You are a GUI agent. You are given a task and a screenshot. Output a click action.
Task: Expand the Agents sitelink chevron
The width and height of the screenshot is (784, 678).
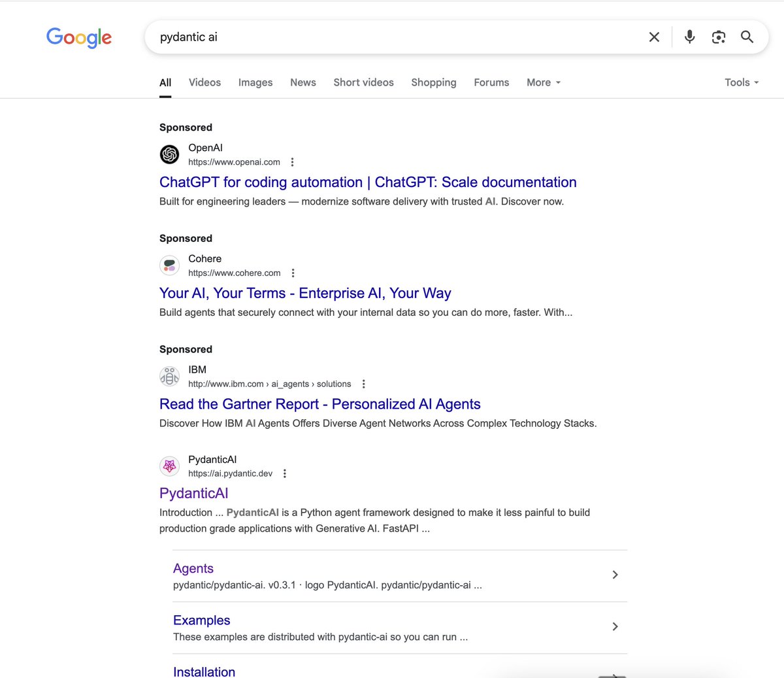615,575
